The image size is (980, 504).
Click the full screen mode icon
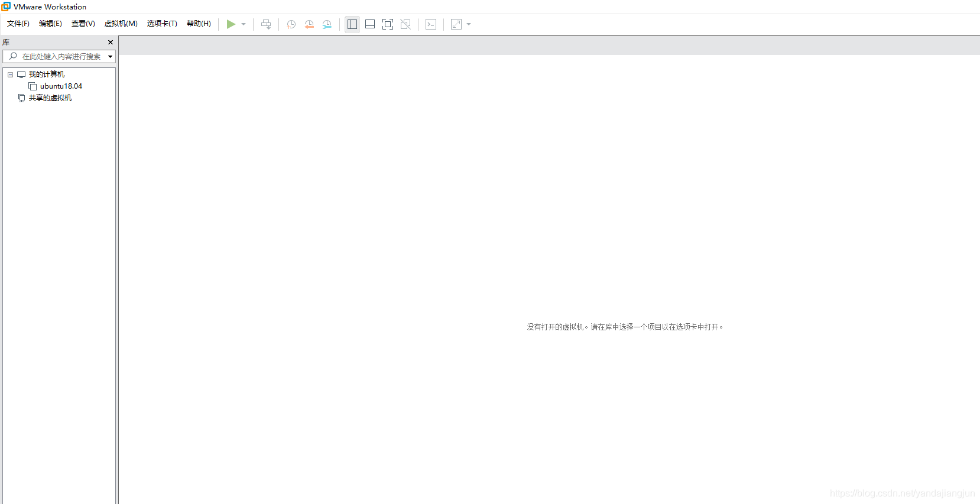(x=388, y=24)
